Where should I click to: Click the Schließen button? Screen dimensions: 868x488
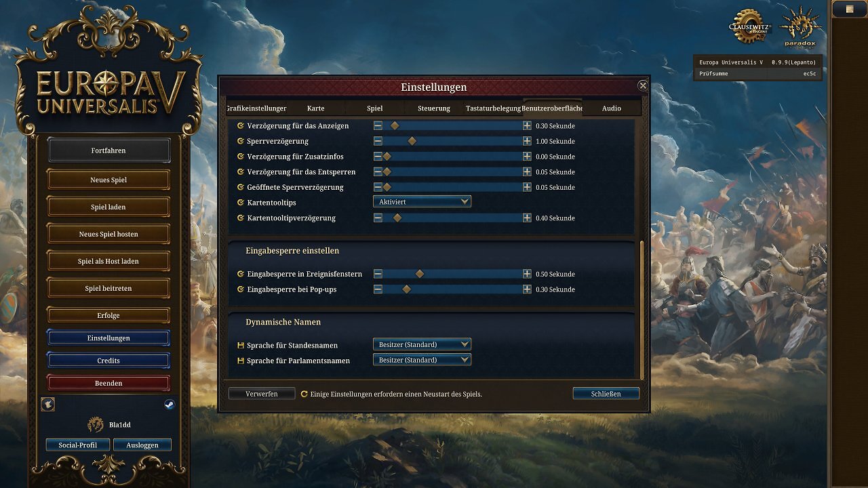pos(606,394)
